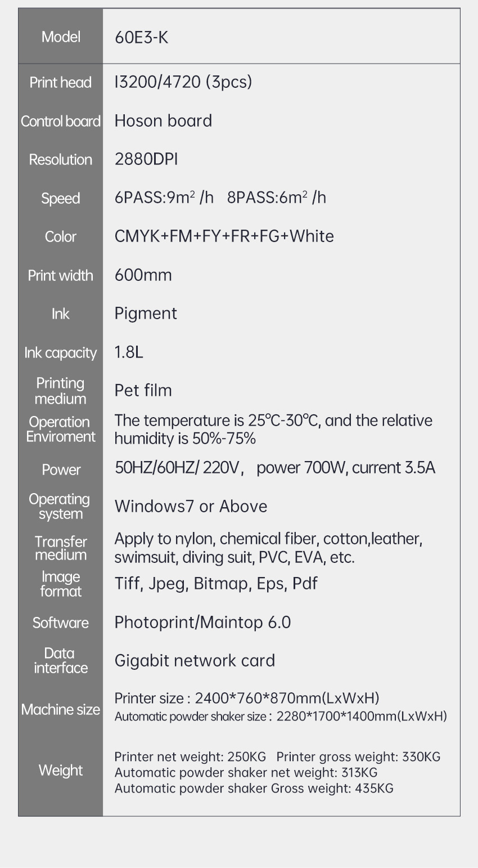The width and height of the screenshot is (478, 868).
Task: Select the CMYK+FM+FY+FR+FG+White color value
Action: [x=224, y=236]
